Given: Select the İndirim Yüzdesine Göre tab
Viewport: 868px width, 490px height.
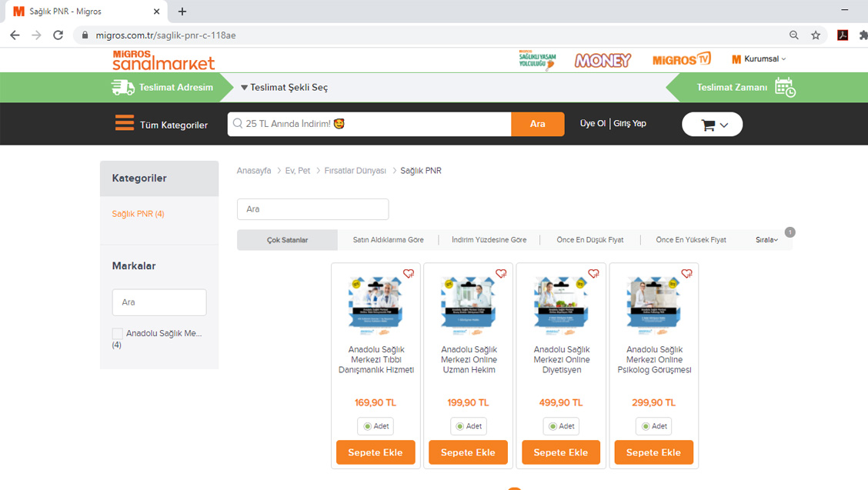Looking at the screenshot, I should point(489,240).
